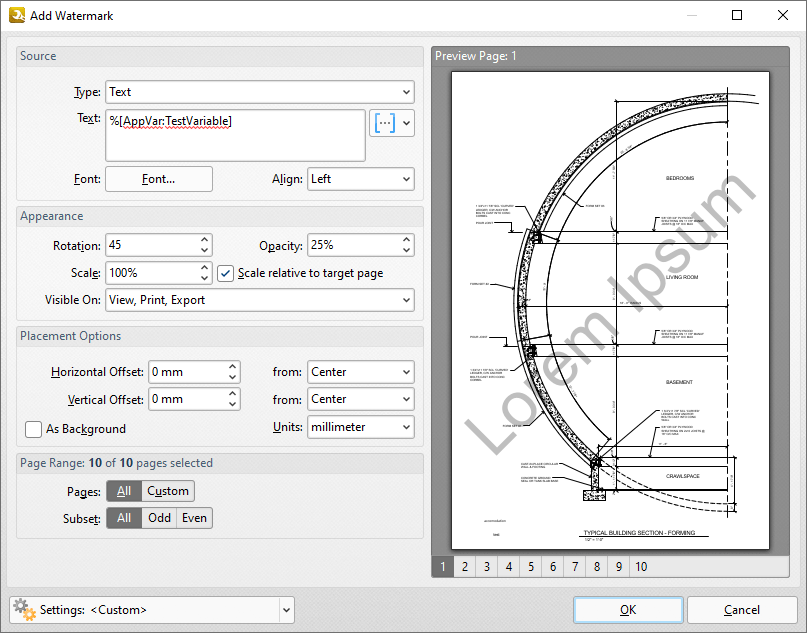The height and width of the screenshot is (633, 807).
Task: Increase Rotation with up arrow
Action: (x=204, y=240)
